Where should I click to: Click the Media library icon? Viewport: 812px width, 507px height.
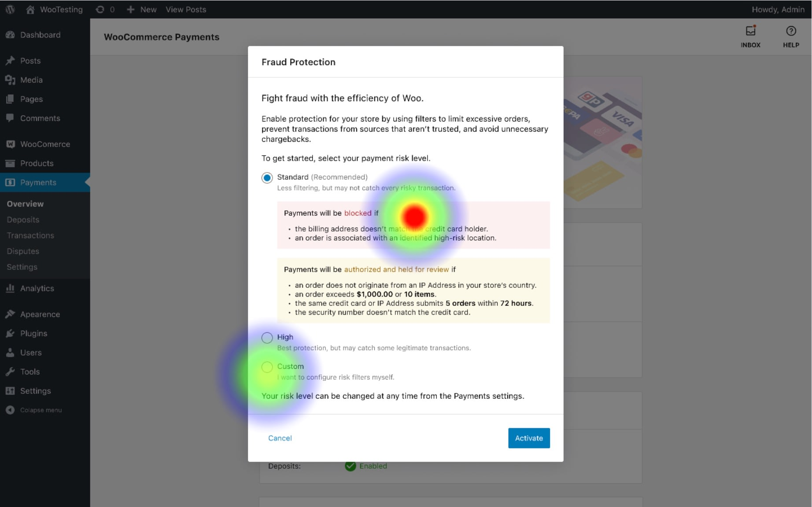[x=10, y=80]
